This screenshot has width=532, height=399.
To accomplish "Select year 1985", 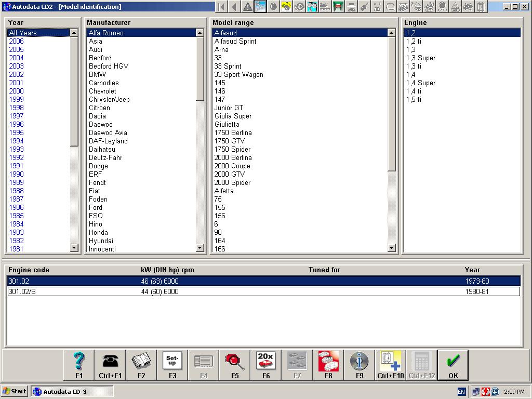I will [x=16, y=216].
